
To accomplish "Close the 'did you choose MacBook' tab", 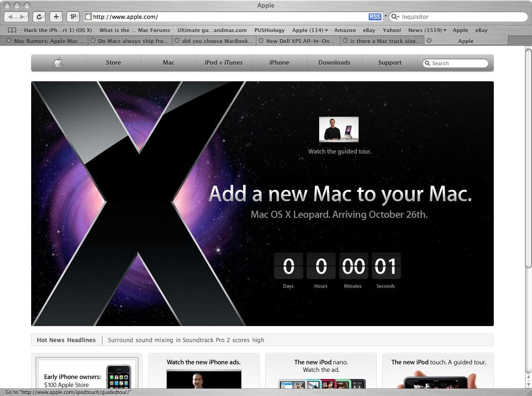I will pos(177,41).
